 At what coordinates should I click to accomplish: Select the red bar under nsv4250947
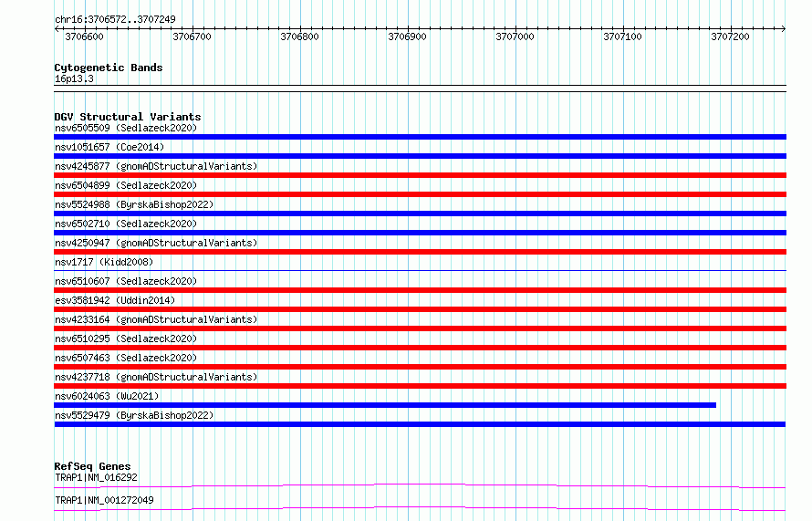coord(420,252)
